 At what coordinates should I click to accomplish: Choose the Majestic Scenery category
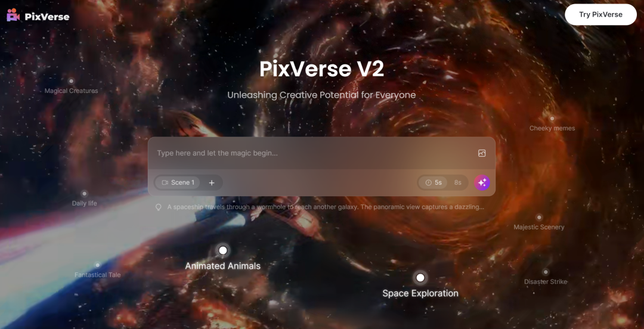pyautogui.click(x=539, y=226)
